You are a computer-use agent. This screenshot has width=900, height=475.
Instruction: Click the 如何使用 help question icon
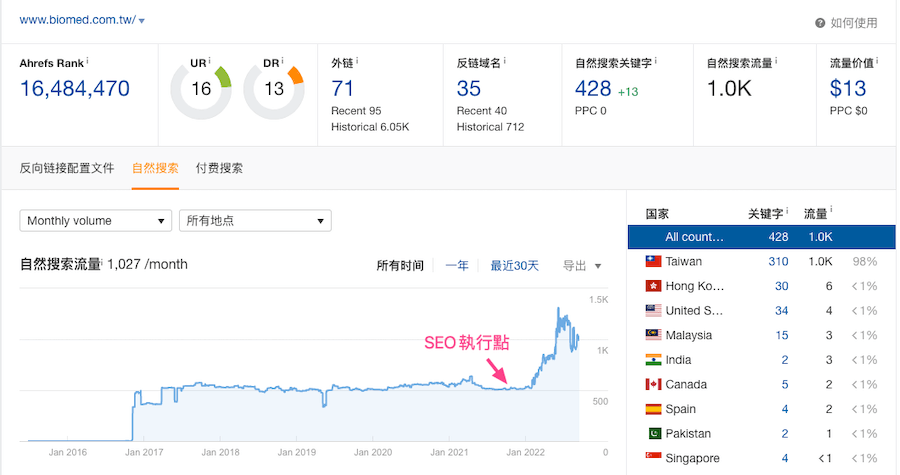[820, 23]
